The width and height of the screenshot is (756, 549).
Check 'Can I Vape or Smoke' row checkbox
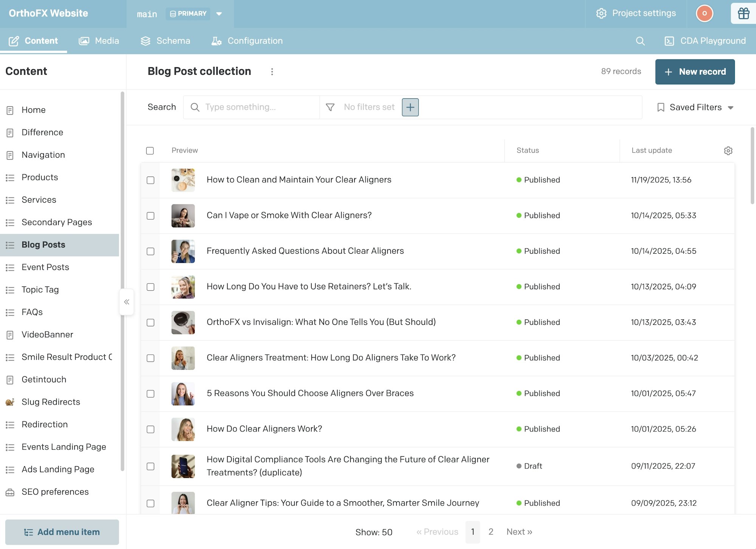150,216
